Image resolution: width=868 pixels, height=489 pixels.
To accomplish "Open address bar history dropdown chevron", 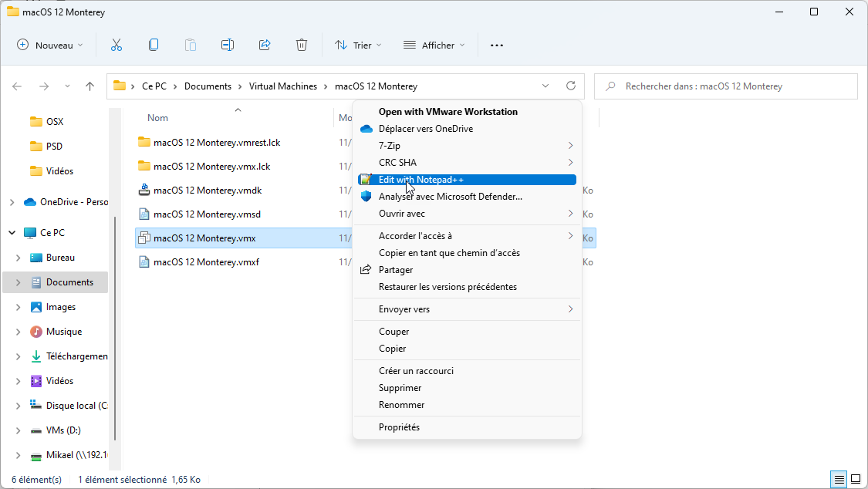I will coord(545,86).
